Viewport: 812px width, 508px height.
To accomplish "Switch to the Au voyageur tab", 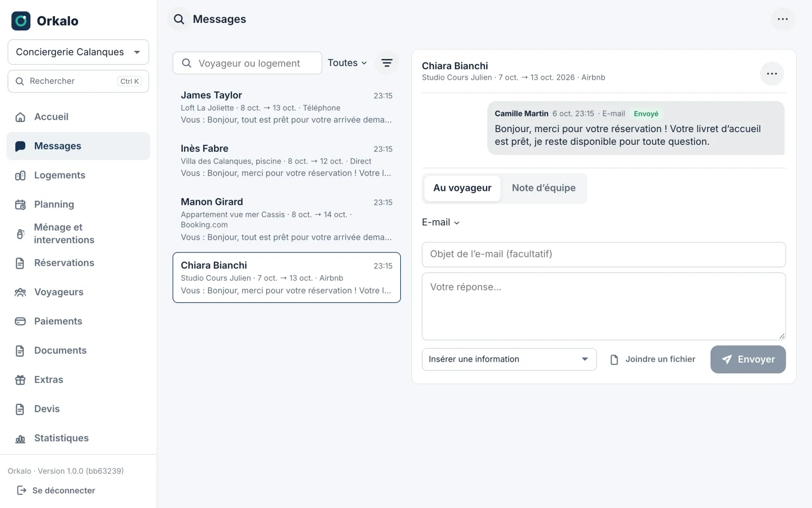I will click(462, 188).
